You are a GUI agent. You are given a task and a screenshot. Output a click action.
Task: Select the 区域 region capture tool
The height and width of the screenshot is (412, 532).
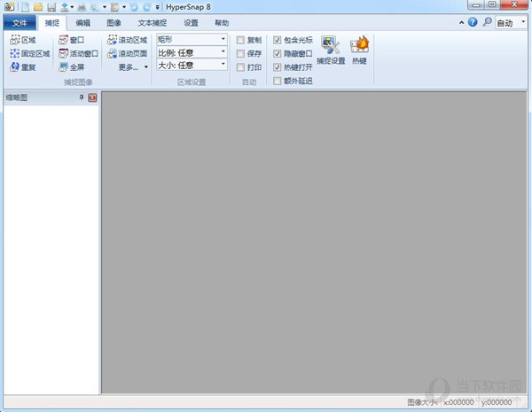click(23, 41)
